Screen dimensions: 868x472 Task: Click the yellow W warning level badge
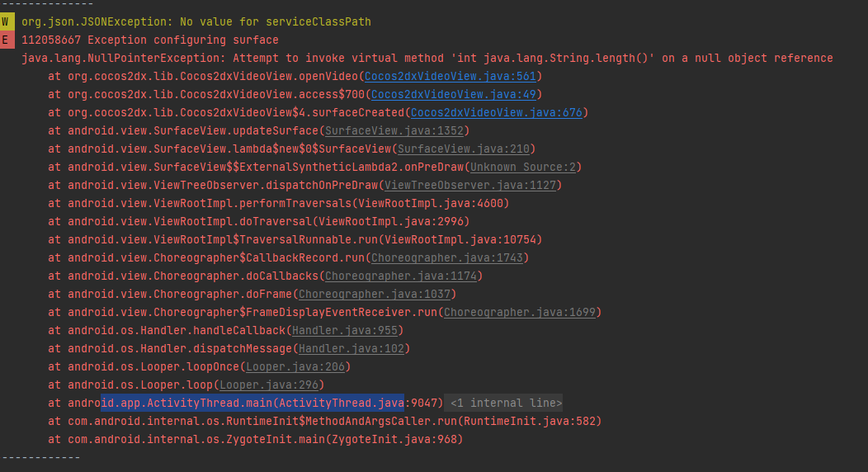7,22
